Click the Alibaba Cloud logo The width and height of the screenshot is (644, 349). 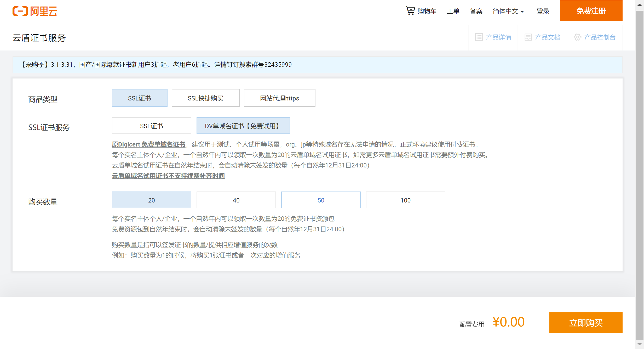(35, 11)
